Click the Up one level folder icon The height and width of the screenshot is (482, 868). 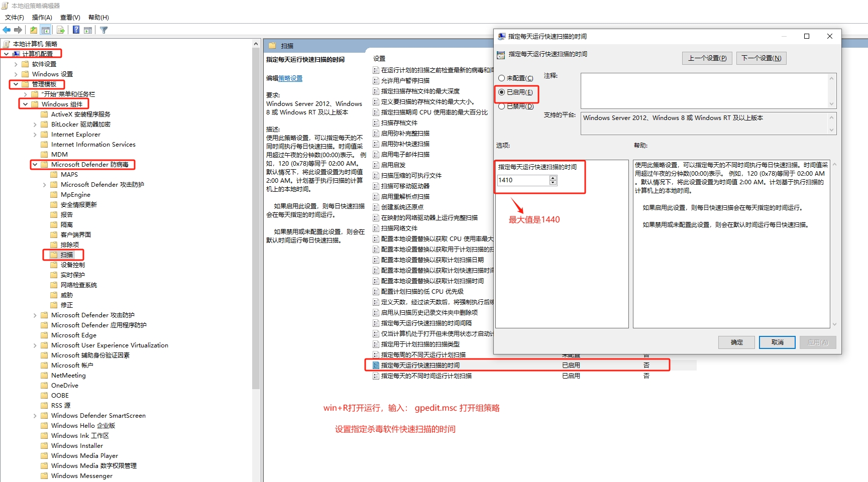click(x=33, y=30)
